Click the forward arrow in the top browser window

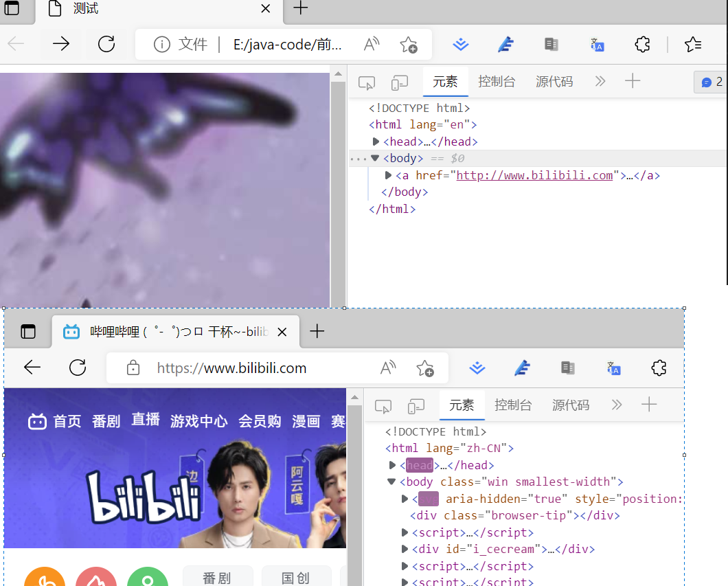pos(61,44)
